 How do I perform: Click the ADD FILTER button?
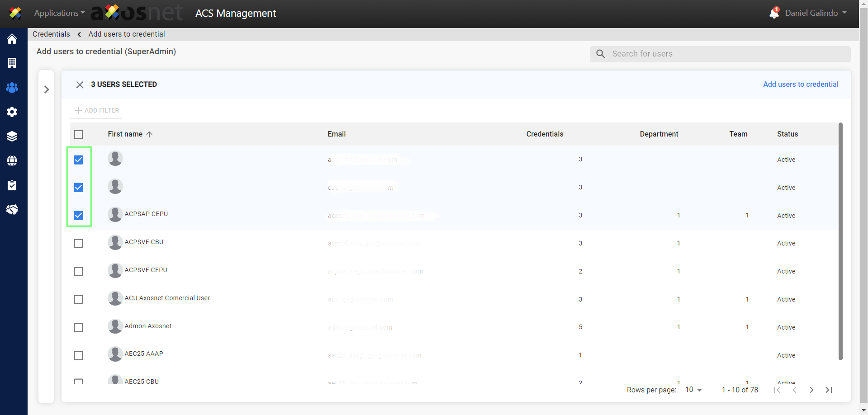point(97,111)
